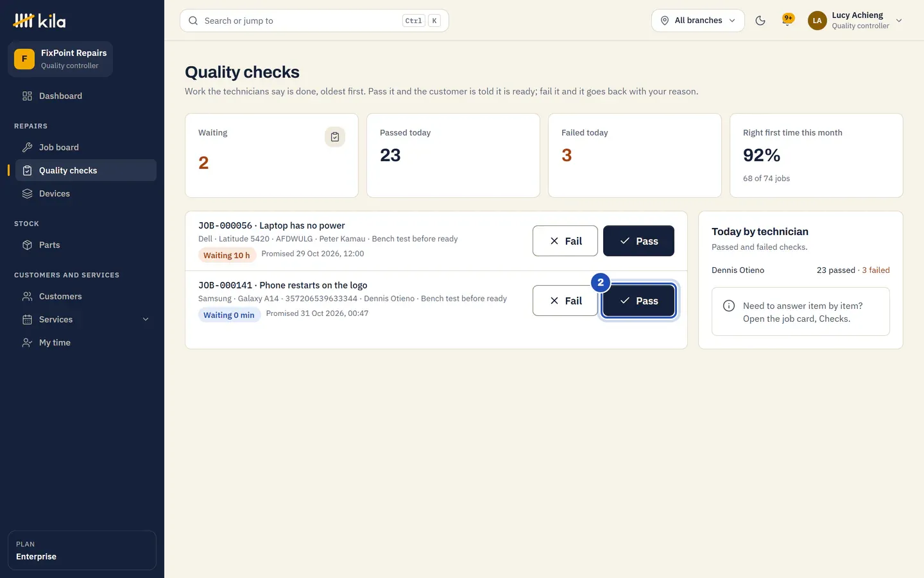Click the Waiting 0 min badge

click(x=229, y=315)
